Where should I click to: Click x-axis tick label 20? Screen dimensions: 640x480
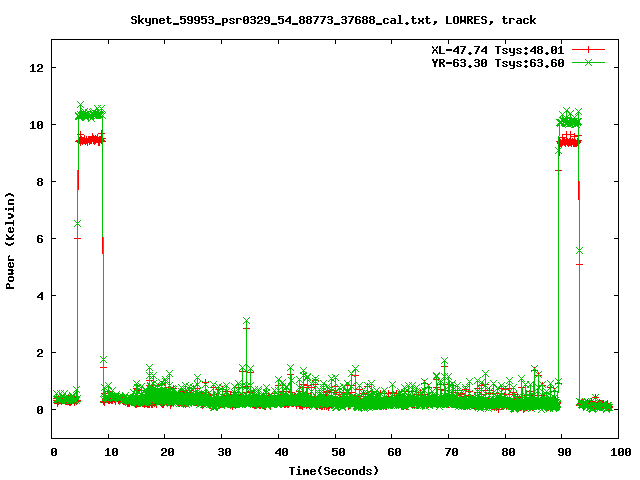[167, 452]
